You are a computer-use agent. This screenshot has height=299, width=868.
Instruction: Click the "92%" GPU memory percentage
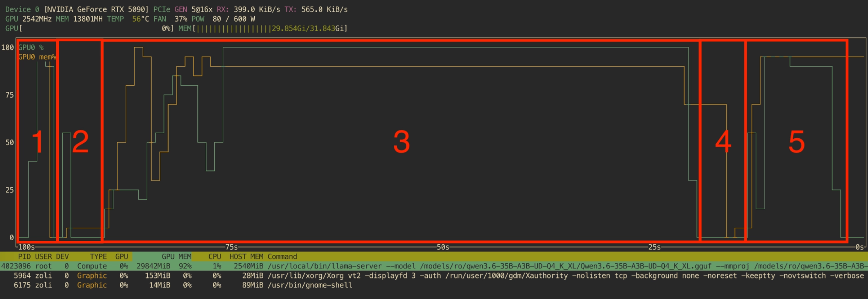click(x=185, y=266)
